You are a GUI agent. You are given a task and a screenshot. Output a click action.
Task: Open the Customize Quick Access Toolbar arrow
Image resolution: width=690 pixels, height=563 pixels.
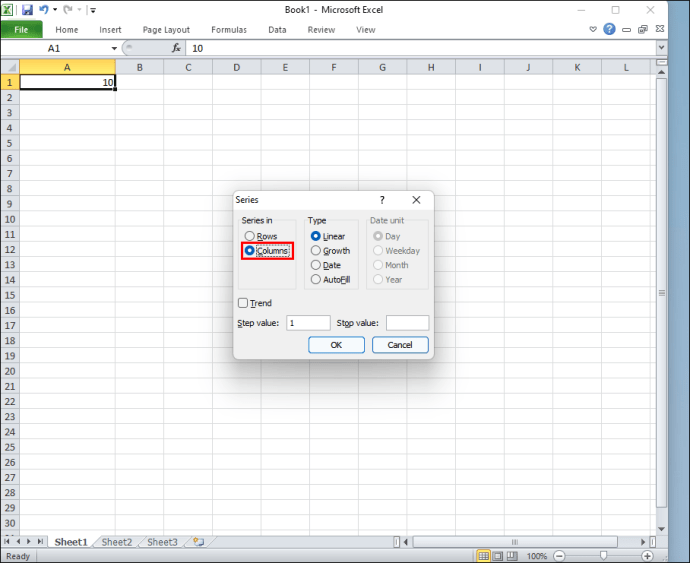click(93, 10)
